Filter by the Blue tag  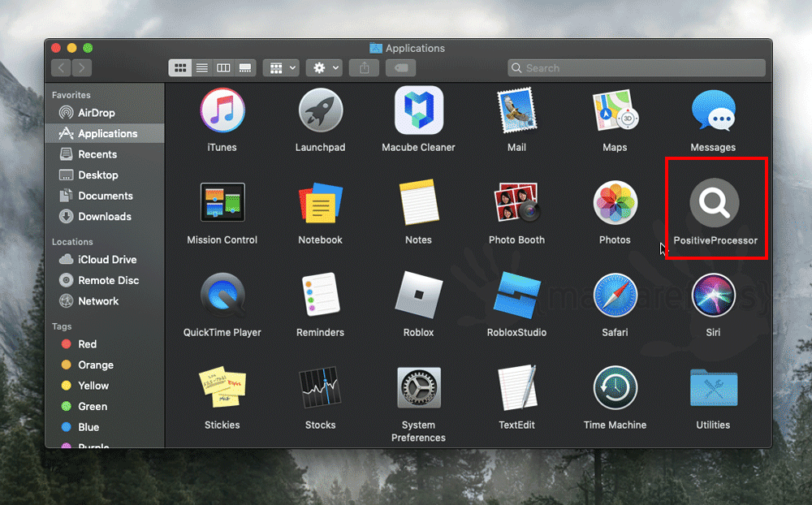tap(105, 427)
